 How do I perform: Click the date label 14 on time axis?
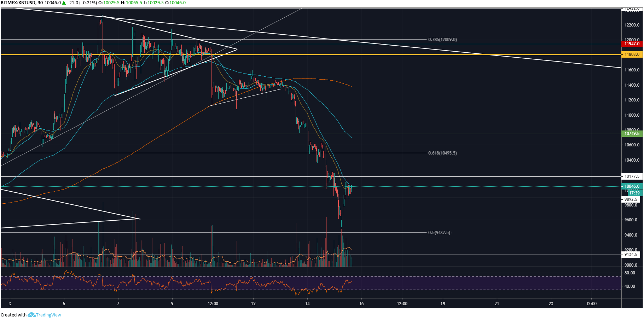[x=307, y=304]
